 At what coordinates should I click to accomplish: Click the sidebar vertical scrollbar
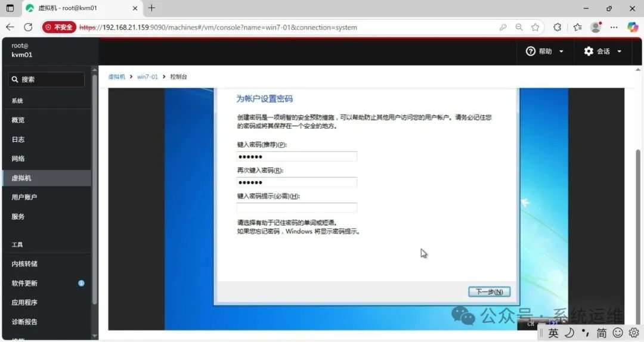(x=95, y=189)
